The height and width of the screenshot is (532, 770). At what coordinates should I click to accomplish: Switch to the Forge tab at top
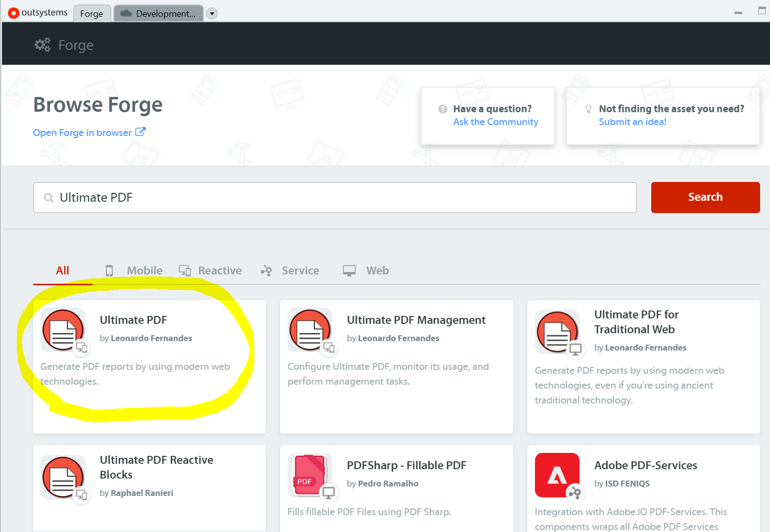click(92, 13)
